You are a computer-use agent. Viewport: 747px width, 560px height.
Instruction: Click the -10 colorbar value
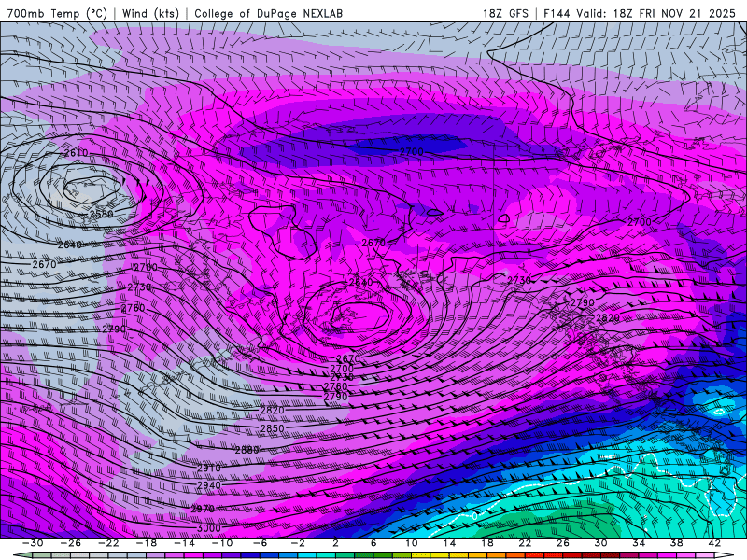(222, 543)
